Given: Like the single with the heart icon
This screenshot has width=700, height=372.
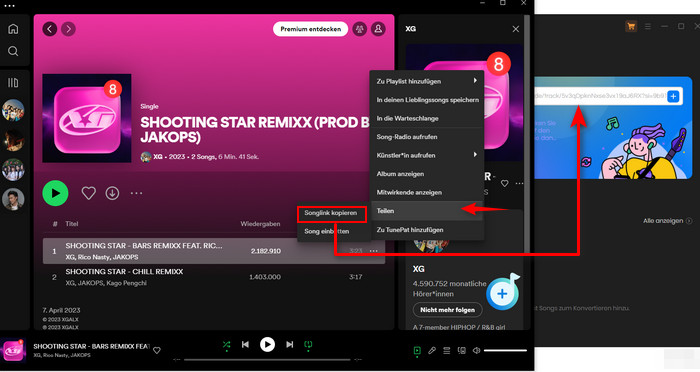Looking at the screenshot, I should click(88, 193).
